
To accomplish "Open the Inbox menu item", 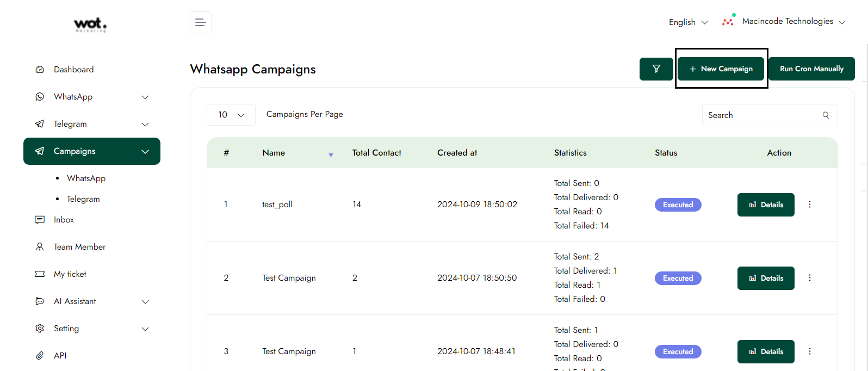I will tap(64, 220).
